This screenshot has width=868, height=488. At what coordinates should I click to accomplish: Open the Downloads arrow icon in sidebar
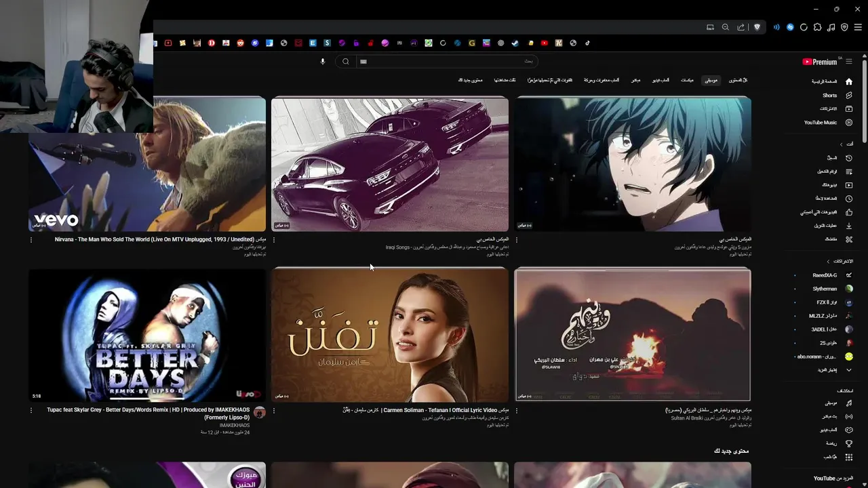click(848, 226)
